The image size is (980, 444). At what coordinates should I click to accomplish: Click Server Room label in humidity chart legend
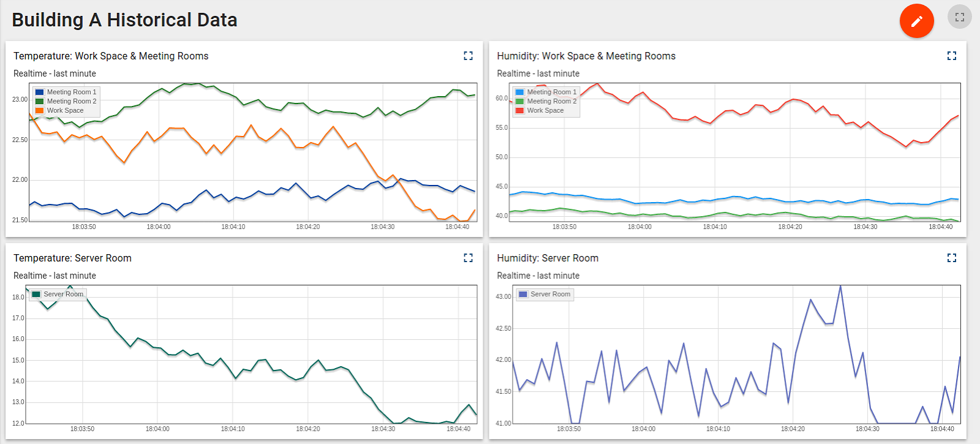pyautogui.click(x=550, y=294)
